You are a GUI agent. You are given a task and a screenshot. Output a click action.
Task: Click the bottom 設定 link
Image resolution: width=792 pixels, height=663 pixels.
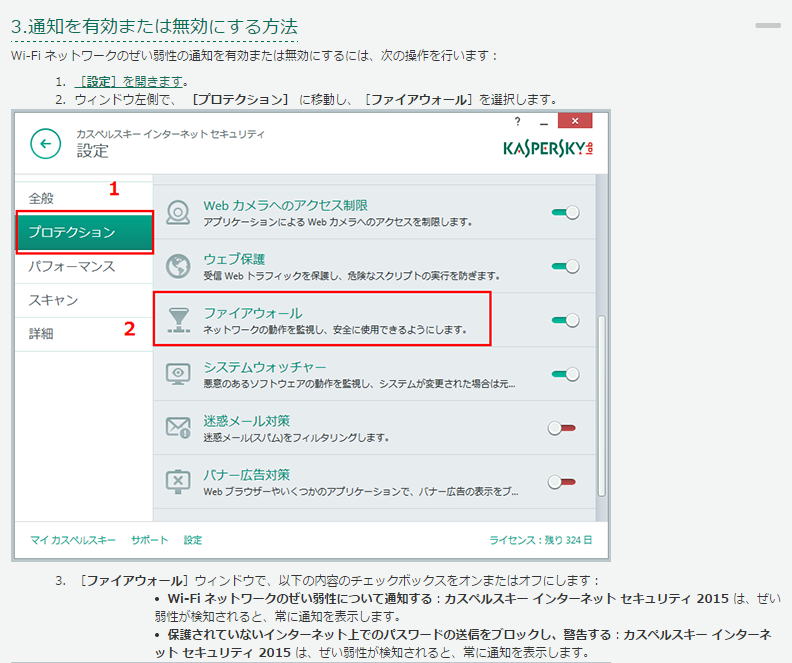[x=192, y=540]
